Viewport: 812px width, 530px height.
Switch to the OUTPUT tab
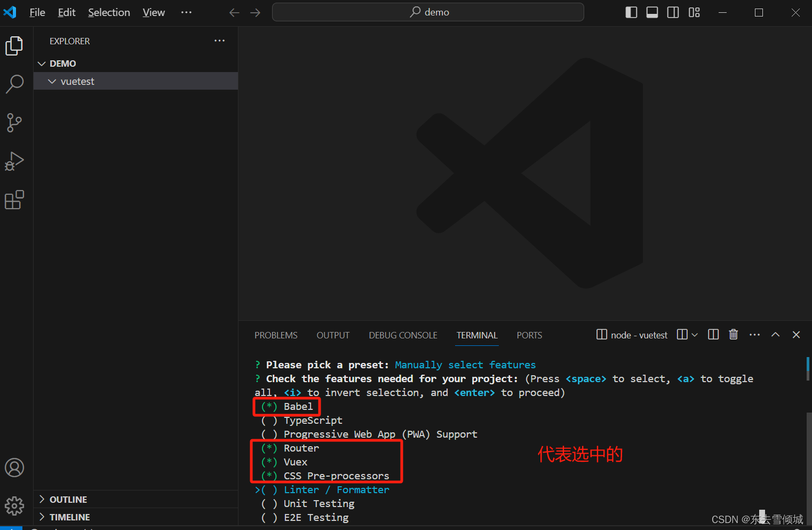(333, 335)
